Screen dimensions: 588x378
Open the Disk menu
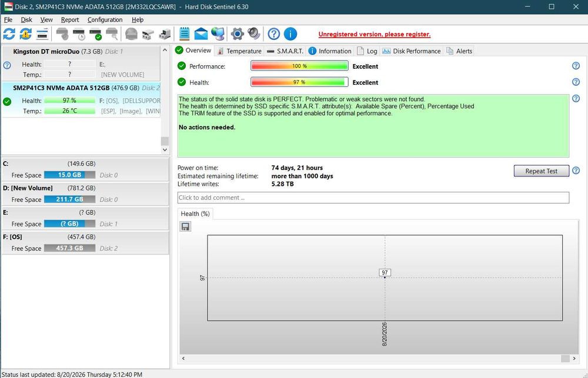[26, 20]
